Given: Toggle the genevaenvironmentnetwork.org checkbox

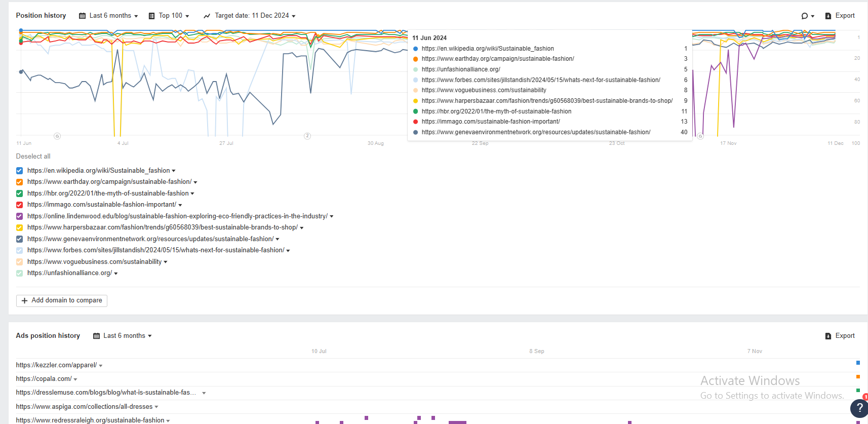Looking at the screenshot, I should click(x=19, y=239).
